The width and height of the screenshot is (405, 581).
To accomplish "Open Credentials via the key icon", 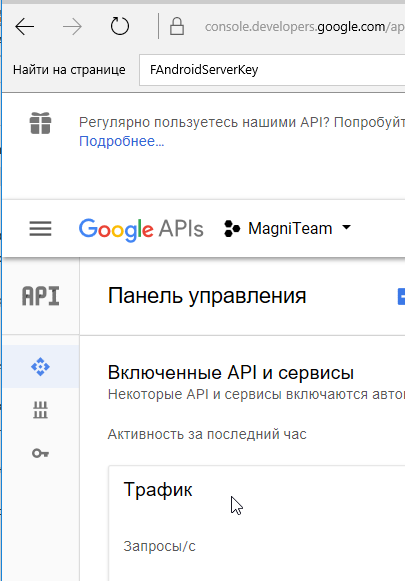I will click(x=40, y=453).
